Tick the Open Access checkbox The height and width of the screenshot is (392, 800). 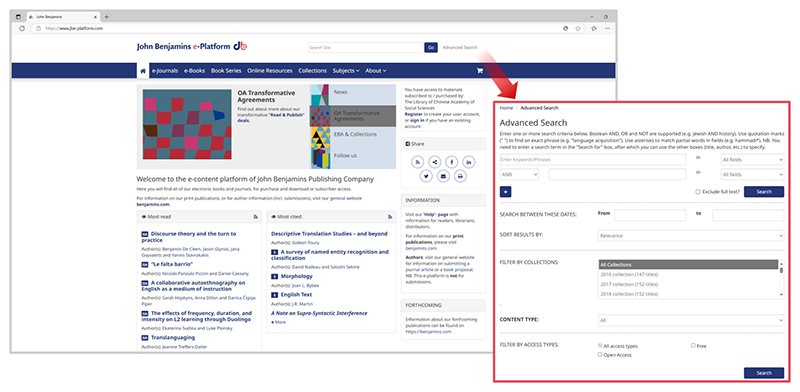(x=600, y=354)
